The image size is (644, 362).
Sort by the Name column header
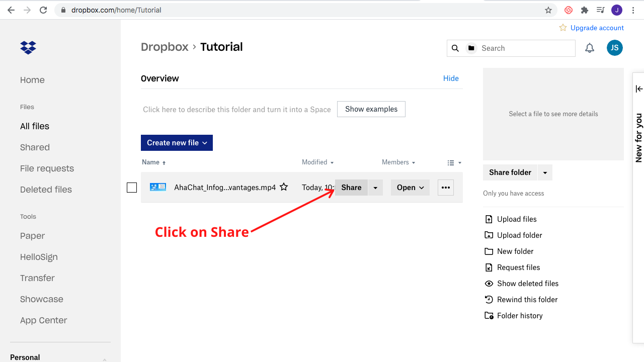point(153,162)
